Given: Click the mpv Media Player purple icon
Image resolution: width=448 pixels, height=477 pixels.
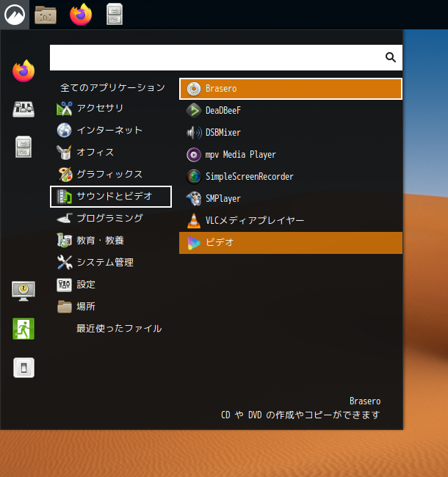Looking at the screenshot, I should click(x=194, y=155).
